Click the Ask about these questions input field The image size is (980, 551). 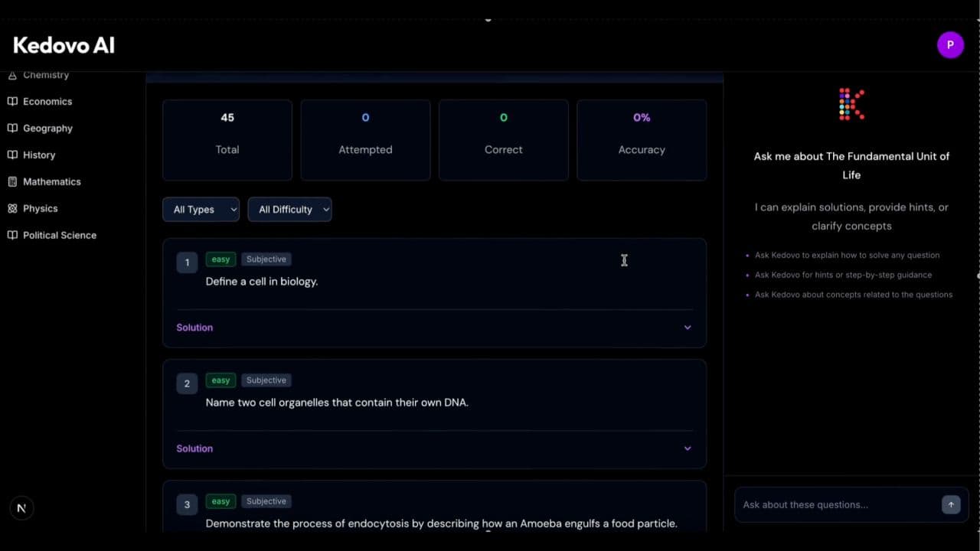pyautogui.click(x=835, y=504)
